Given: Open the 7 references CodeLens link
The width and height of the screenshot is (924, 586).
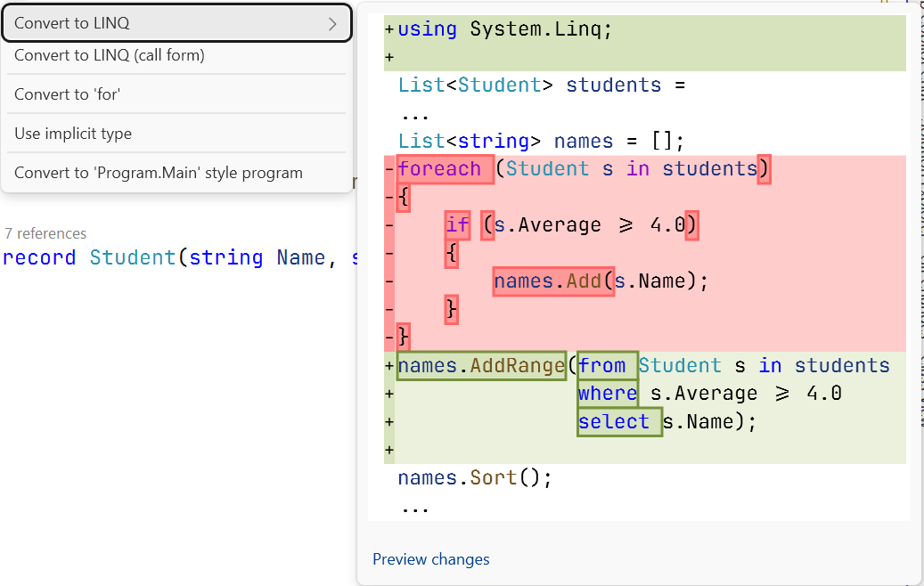Looking at the screenshot, I should point(45,233).
